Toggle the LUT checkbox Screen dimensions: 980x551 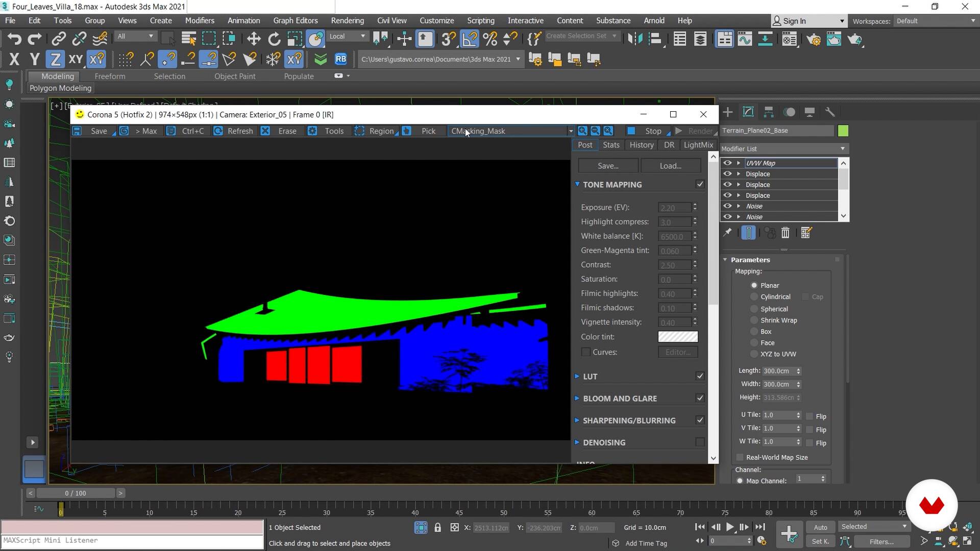pos(700,376)
